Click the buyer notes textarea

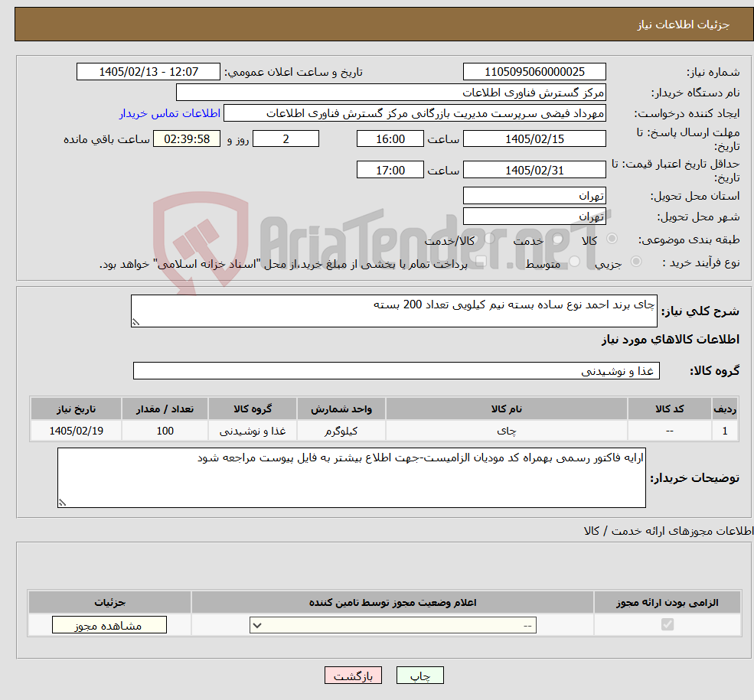point(351,477)
